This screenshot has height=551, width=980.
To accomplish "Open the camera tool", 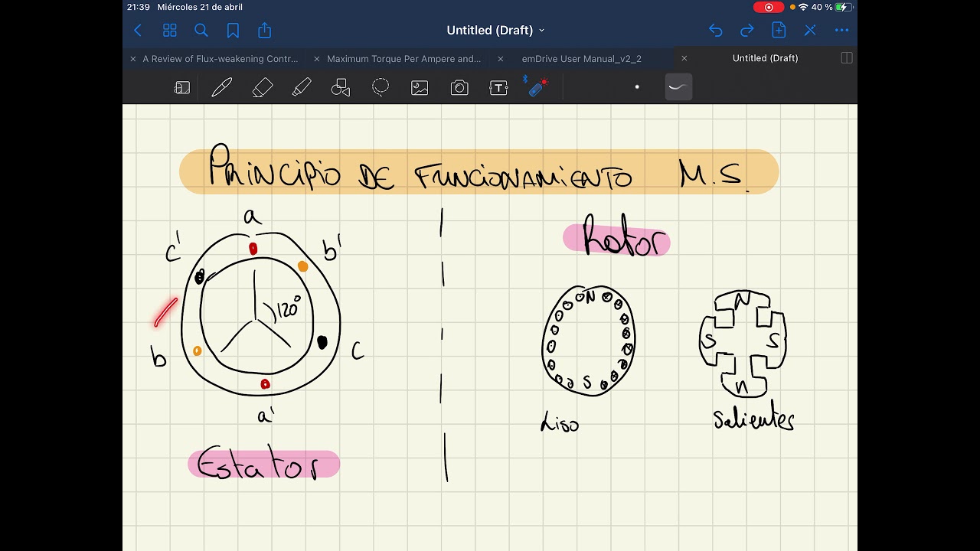I will (x=459, y=88).
